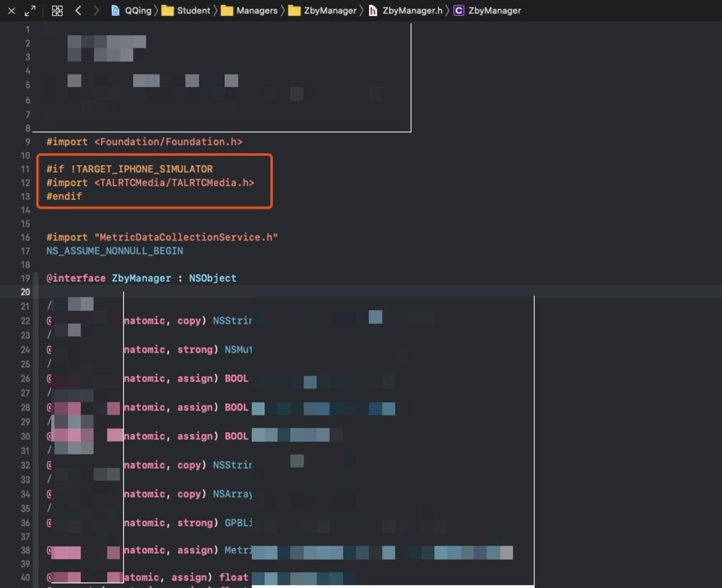722x588 pixels.
Task: Click the #if !TARGET_IPHONE_SIMULATOR line
Action: click(130, 169)
